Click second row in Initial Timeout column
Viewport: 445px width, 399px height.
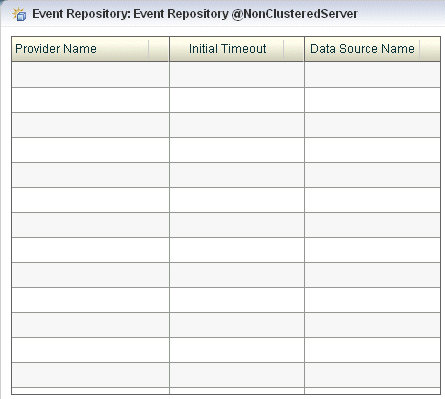(x=237, y=100)
